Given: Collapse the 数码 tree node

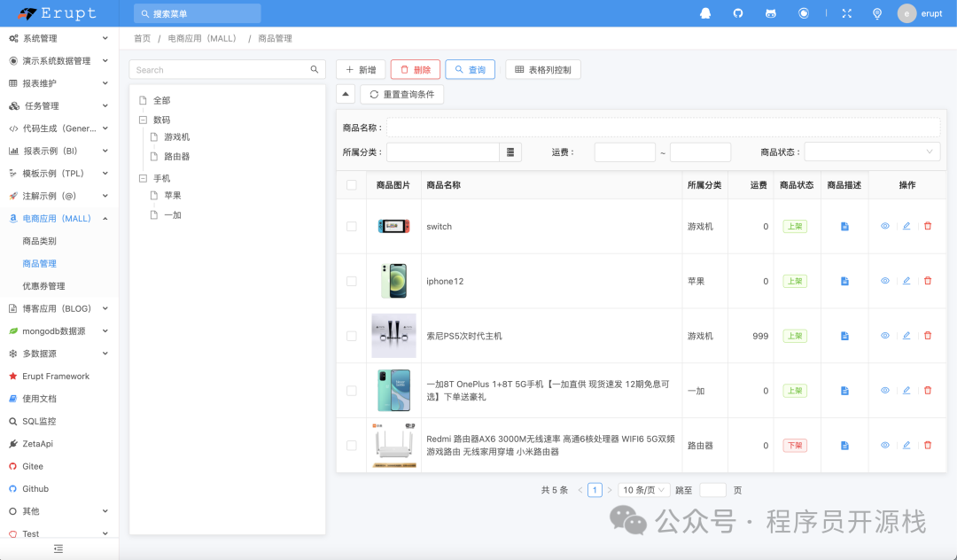Looking at the screenshot, I should [x=143, y=120].
